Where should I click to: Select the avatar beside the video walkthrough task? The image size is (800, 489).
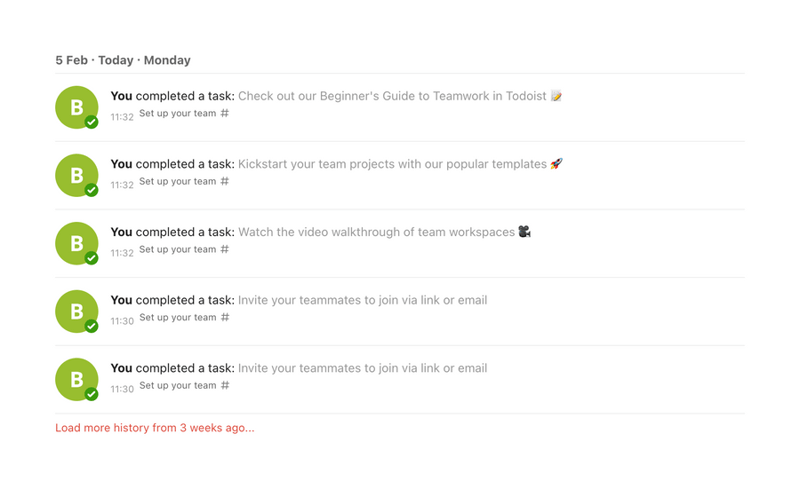click(x=76, y=243)
